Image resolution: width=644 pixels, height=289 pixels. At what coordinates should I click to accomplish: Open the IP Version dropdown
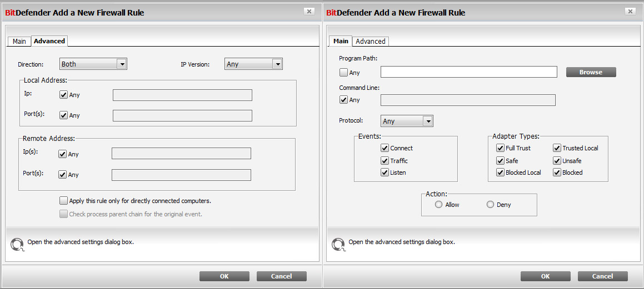coord(253,64)
